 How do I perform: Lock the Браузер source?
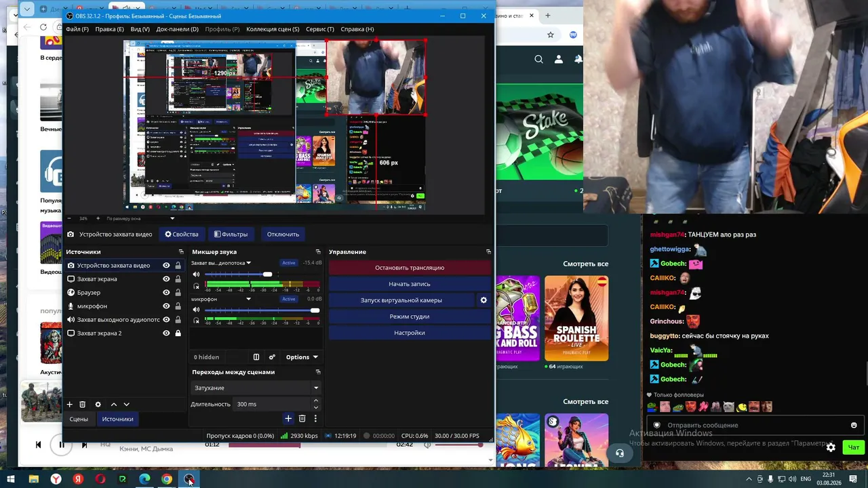click(x=178, y=293)
